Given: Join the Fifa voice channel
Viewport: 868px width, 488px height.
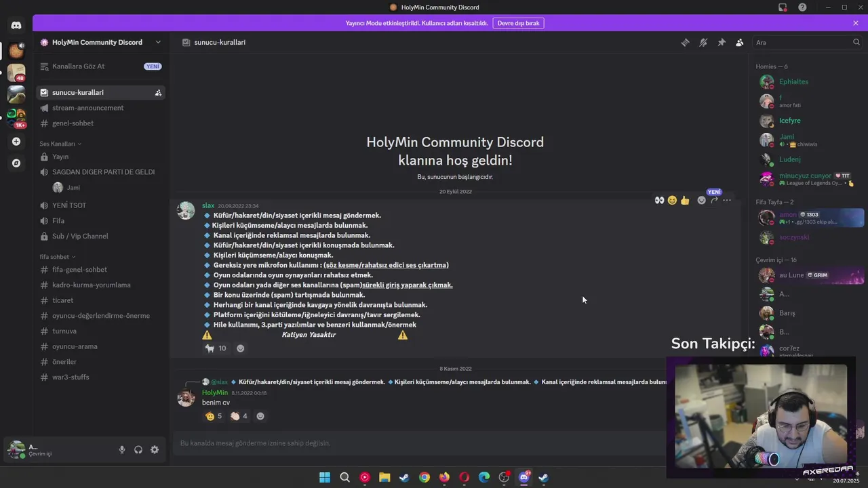Looking at the screenshot, I should click(100, 221).
